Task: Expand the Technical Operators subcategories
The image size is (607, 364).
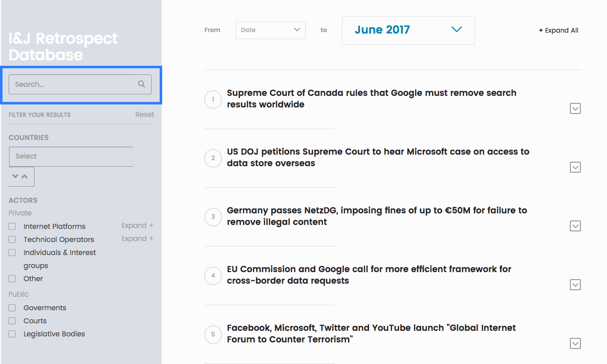Action: (138, 238)
